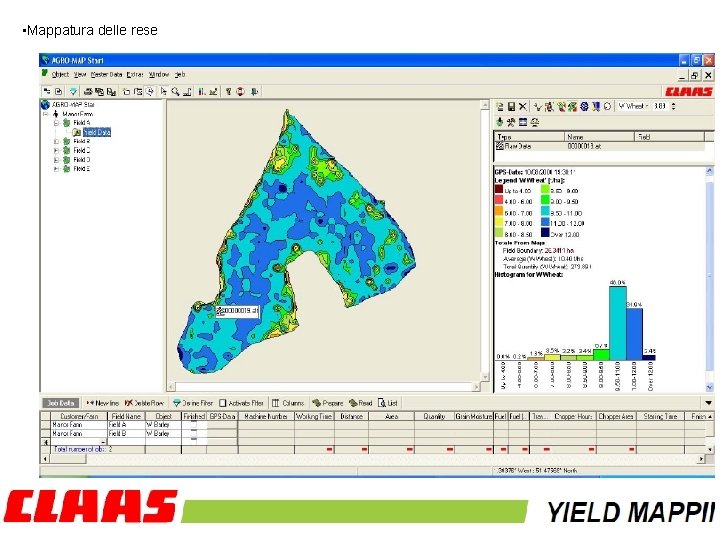Viewport: 720px width, 540px height.
Task: Click the X delete icon in map panel toolbar
Action: coord(523,107)
